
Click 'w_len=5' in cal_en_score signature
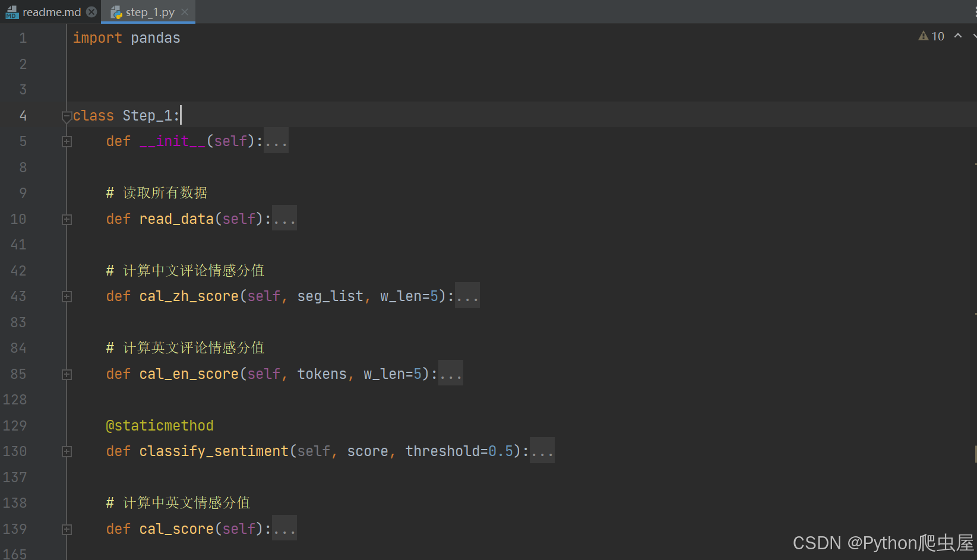tap(393, 374)
